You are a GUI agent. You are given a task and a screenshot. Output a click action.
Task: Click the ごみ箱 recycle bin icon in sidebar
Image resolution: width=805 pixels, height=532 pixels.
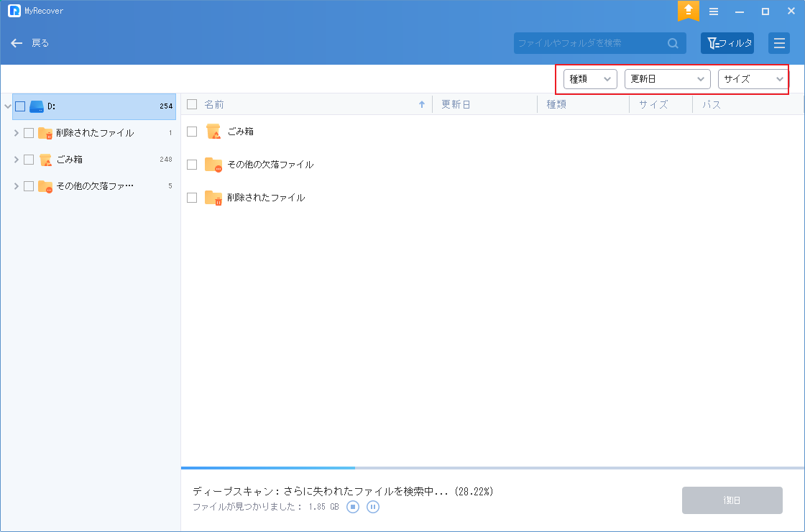pyautogui.click(x=45, y=160)
